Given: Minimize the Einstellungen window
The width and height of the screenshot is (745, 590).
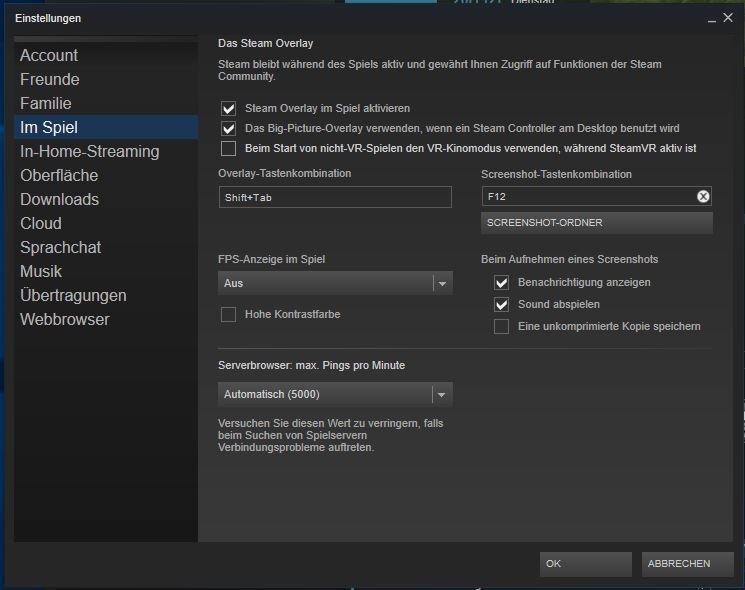Looking at the screenshot, I should (711, 19).
